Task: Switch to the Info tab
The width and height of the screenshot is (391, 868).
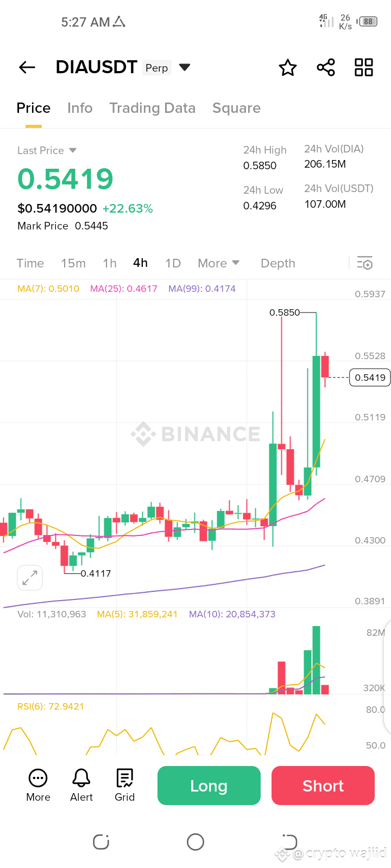Action: point(80,108)
